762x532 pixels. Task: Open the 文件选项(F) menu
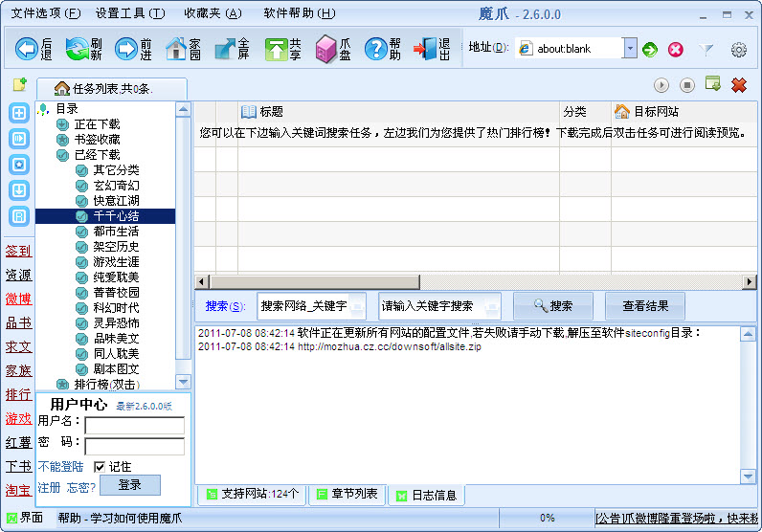(46, 13)
